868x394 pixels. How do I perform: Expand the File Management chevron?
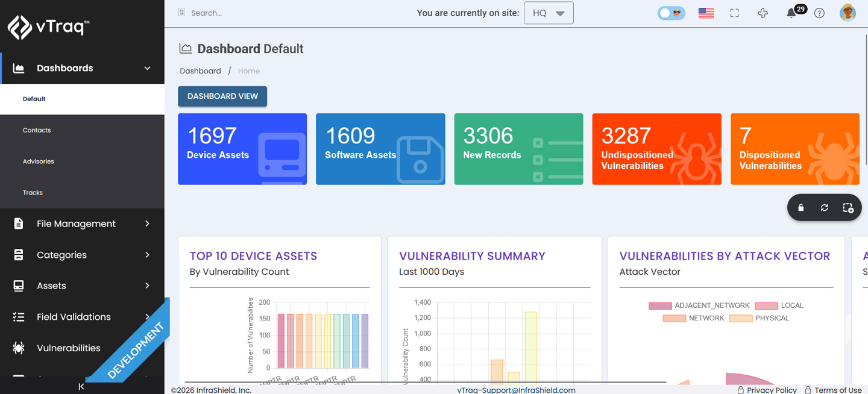147,224
